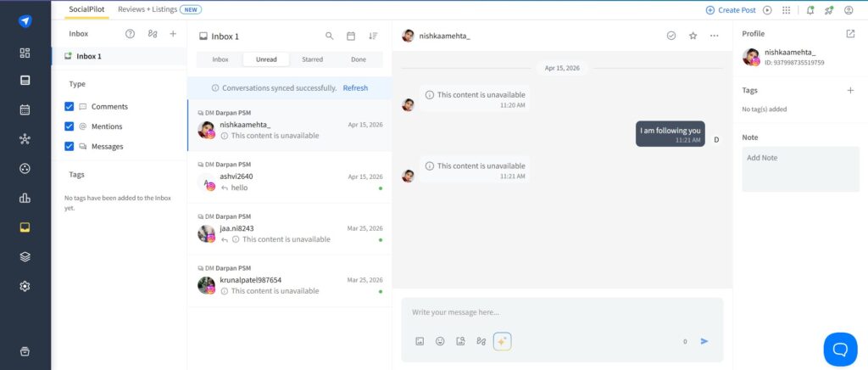Viewport: 868px width, 370px height.
Task: Click the play tutorial icon in the top bar
Action: coord(767,10)
